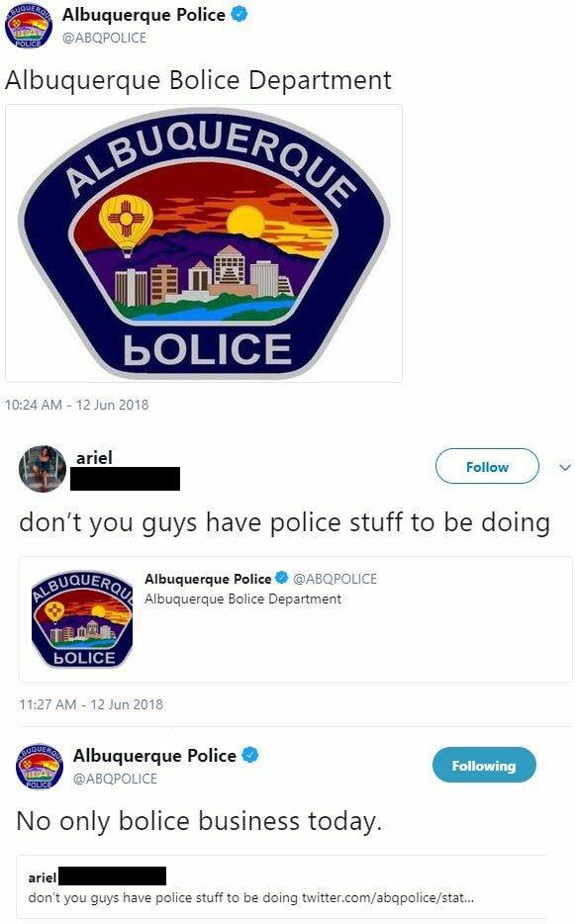View the large Albuquerque Bolice patch image
This screenshot has width=575, height=924.
(x=204, y=243)
